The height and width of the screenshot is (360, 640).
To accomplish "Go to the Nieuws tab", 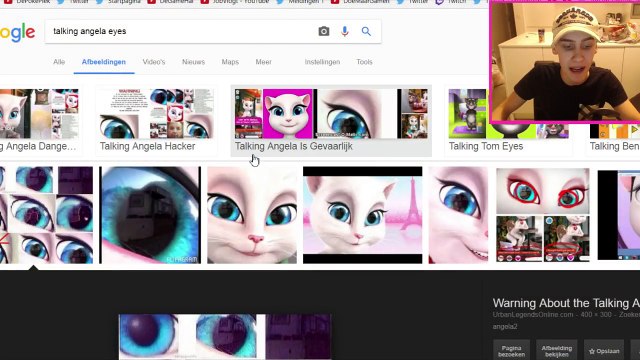I will coord(193,62).
